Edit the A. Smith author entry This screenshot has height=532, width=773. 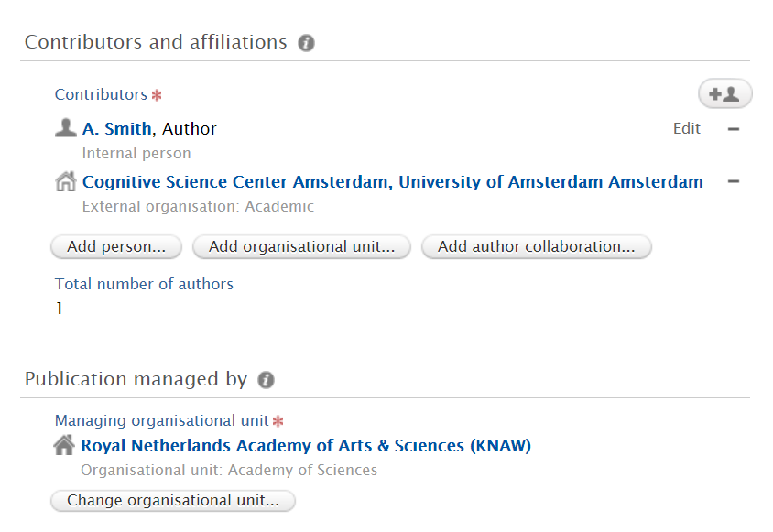[686, 129]
